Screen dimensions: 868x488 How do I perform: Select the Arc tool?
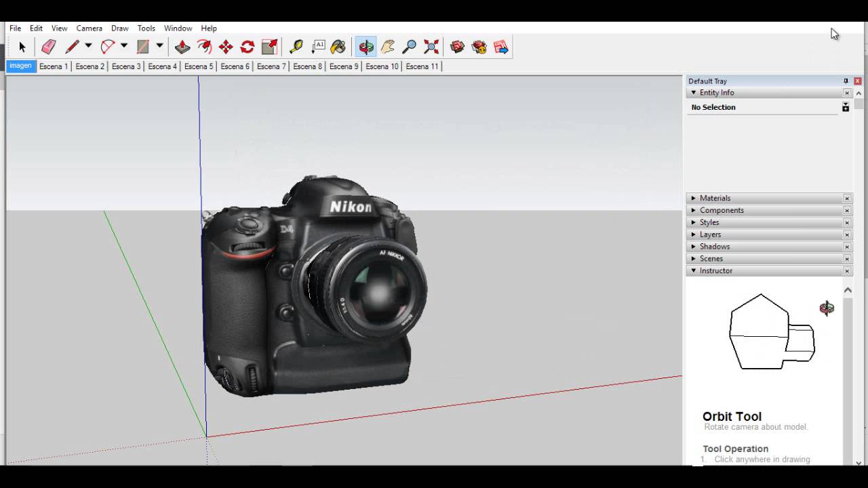coord(107,47)
